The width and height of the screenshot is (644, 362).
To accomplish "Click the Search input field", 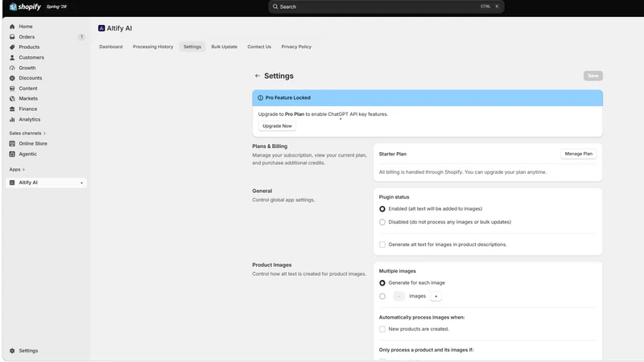I will tap(386, 6).
